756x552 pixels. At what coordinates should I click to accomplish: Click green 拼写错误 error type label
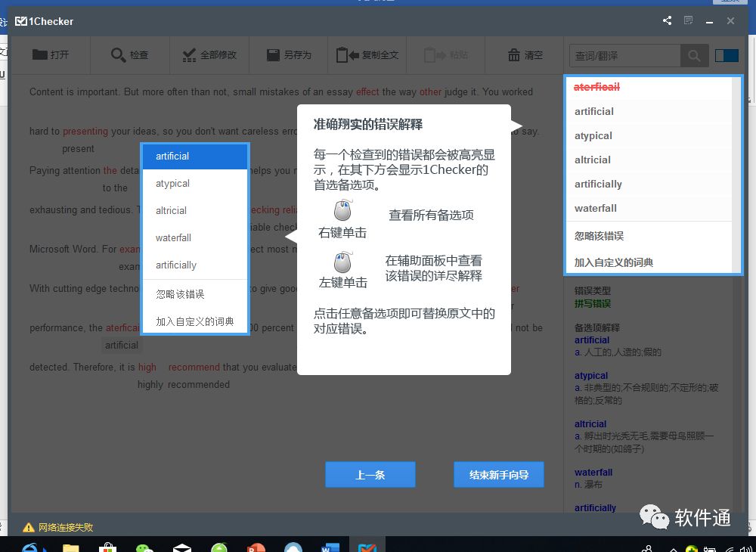click(593, 304)
